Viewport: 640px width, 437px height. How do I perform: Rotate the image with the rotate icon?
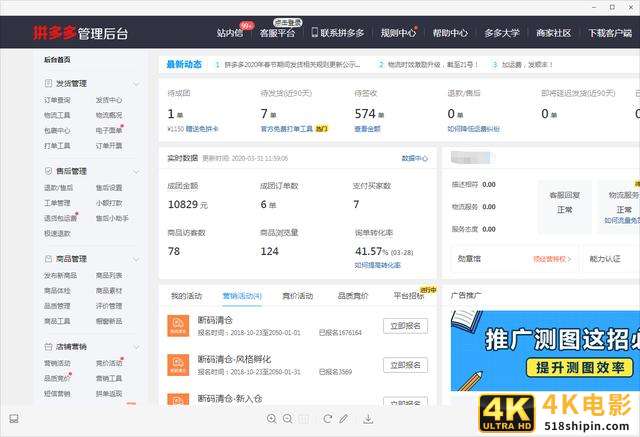coord(327,419)
